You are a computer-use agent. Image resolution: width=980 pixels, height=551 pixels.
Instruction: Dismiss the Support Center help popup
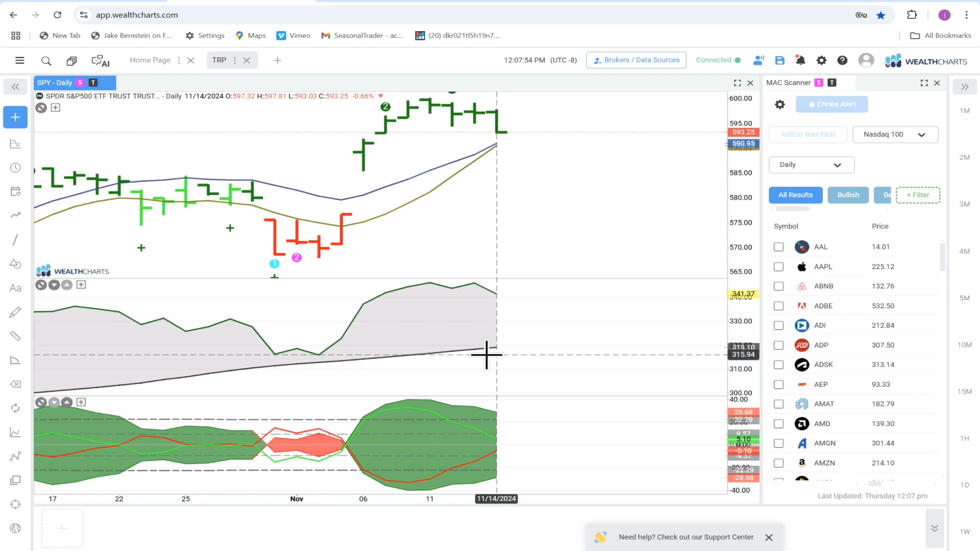click(769, 537)
